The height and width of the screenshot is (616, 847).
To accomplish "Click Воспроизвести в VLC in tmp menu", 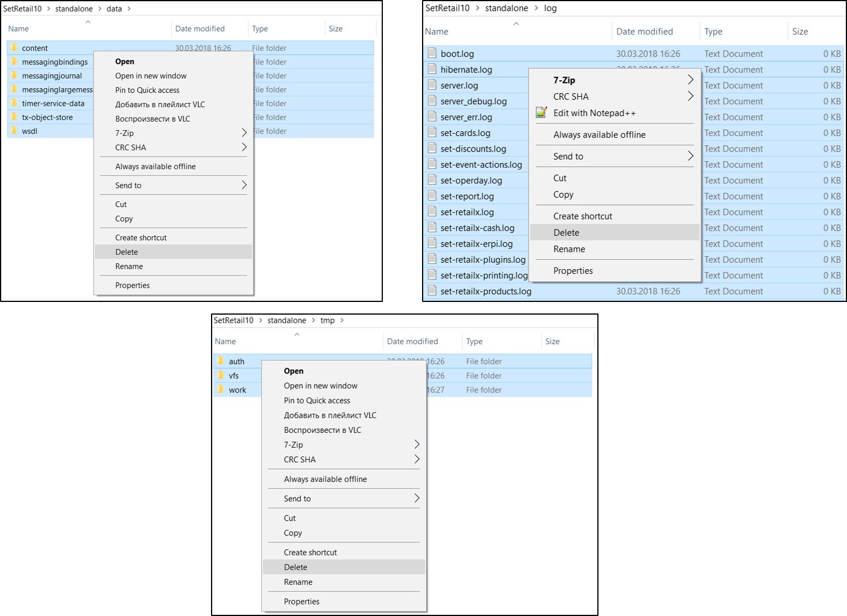I will pyautogui.click(x=322, y=430).
